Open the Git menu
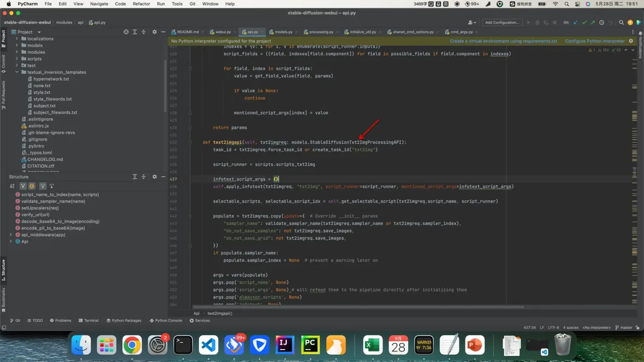This screenshot has width=644, height=362. coord(192,4)
